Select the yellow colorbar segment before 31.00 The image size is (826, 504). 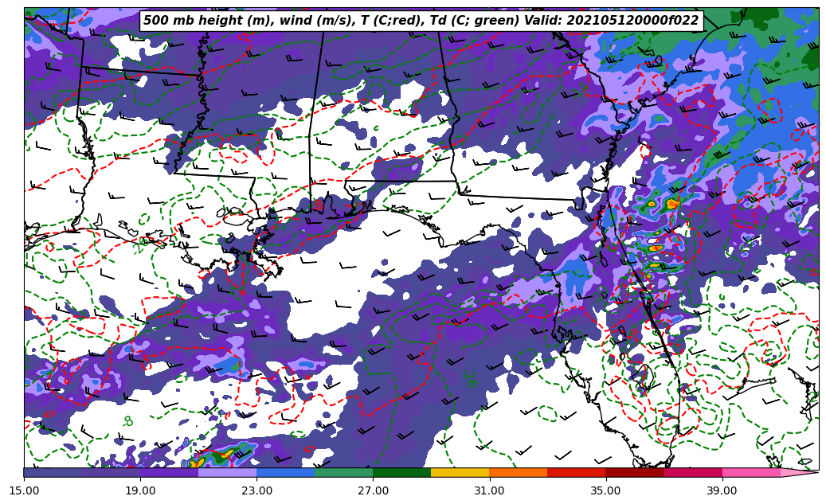click(x=460, y=472)
